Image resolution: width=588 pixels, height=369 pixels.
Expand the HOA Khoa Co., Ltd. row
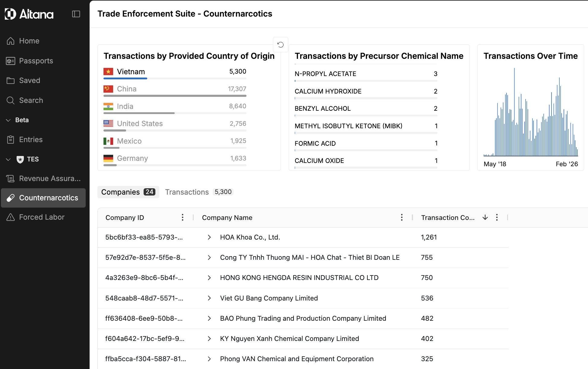(x=209, y=237)
